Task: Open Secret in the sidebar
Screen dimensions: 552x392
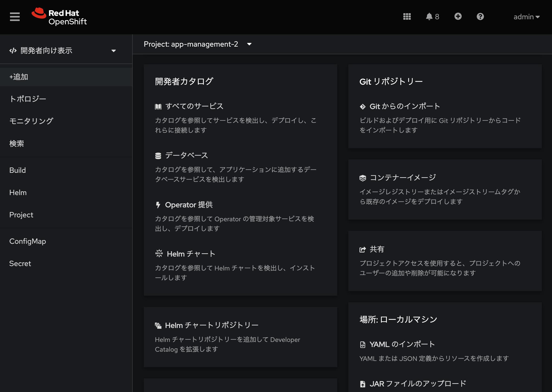Action: (66, 263)
